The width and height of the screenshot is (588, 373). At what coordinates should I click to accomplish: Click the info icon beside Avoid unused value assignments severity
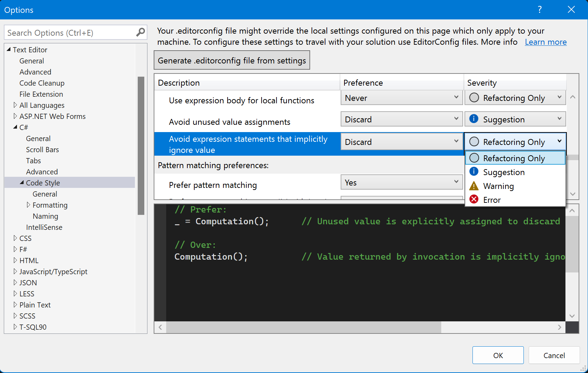[474, 119]
